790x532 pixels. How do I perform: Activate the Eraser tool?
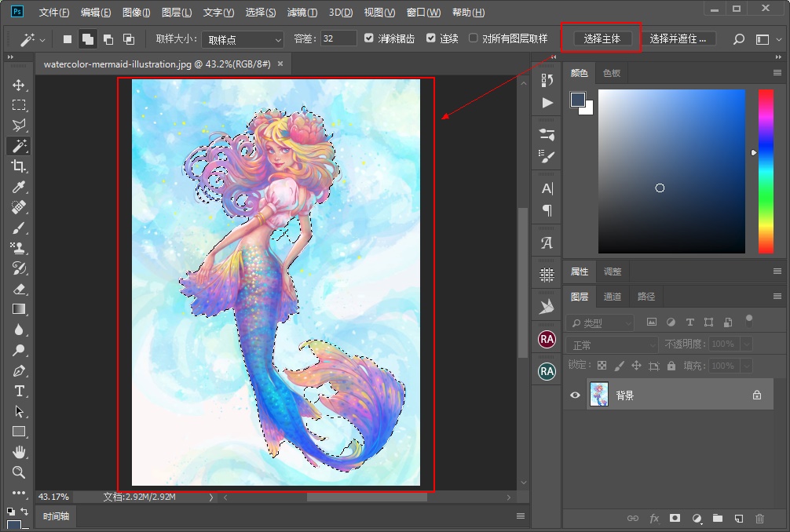pyautogui.click(x=19, y=289)
